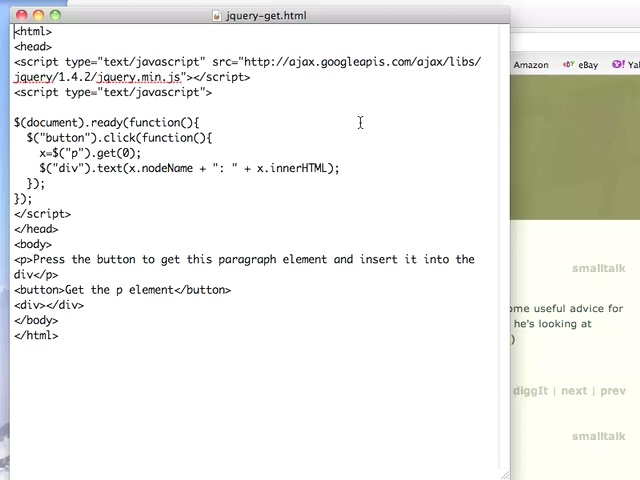
Task: Click the <body> opening tag line
Action: click(x=33, y=244)
